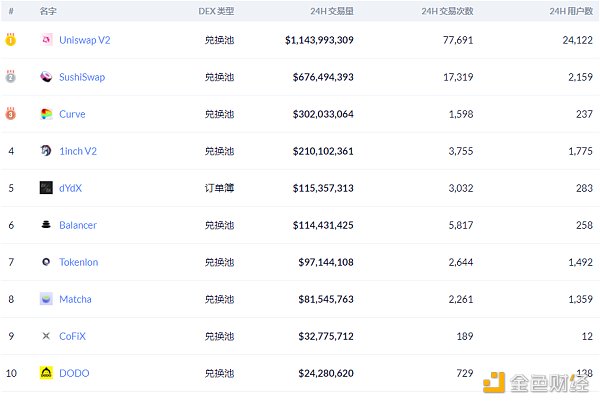Sort by 24H 交易次数 column header
This screenshot has width=600, height=404.
click(x=450, y=10)
